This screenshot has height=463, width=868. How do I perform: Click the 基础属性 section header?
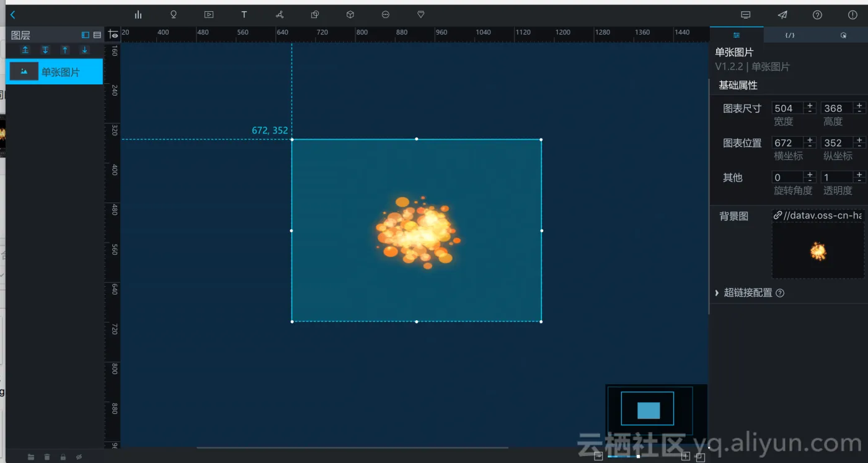(738, 85)
